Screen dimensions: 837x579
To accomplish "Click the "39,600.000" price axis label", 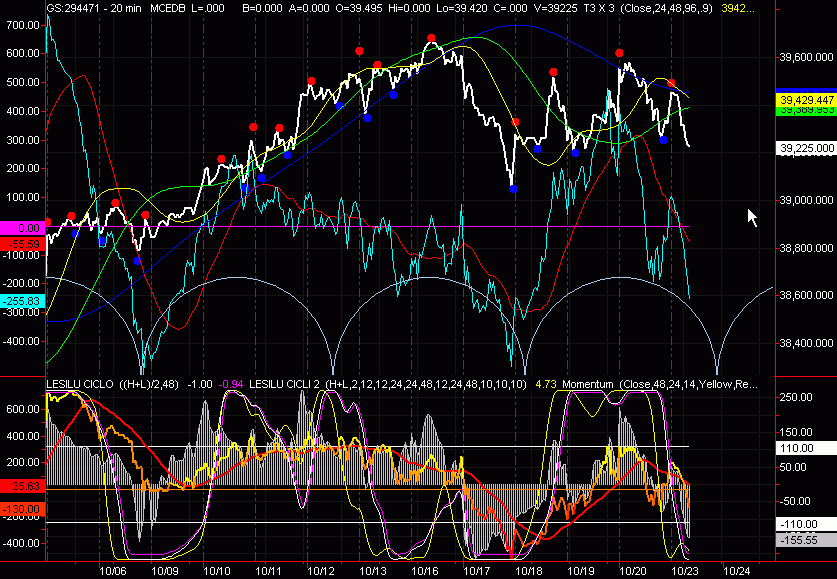I will click(807, 58).
